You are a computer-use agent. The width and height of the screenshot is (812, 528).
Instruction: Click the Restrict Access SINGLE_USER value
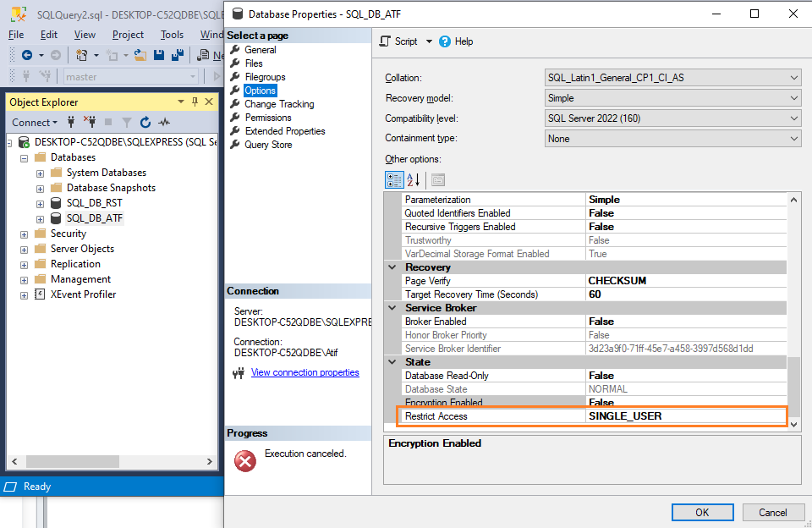(687, 416)
